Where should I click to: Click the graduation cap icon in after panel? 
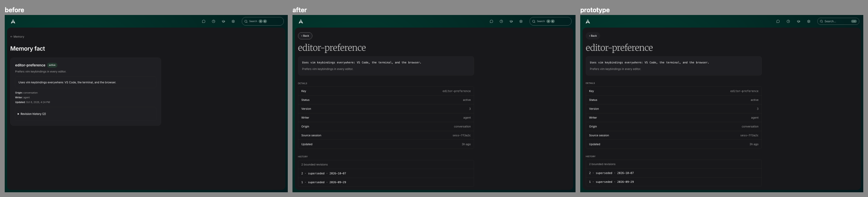[x=511, y=21]
